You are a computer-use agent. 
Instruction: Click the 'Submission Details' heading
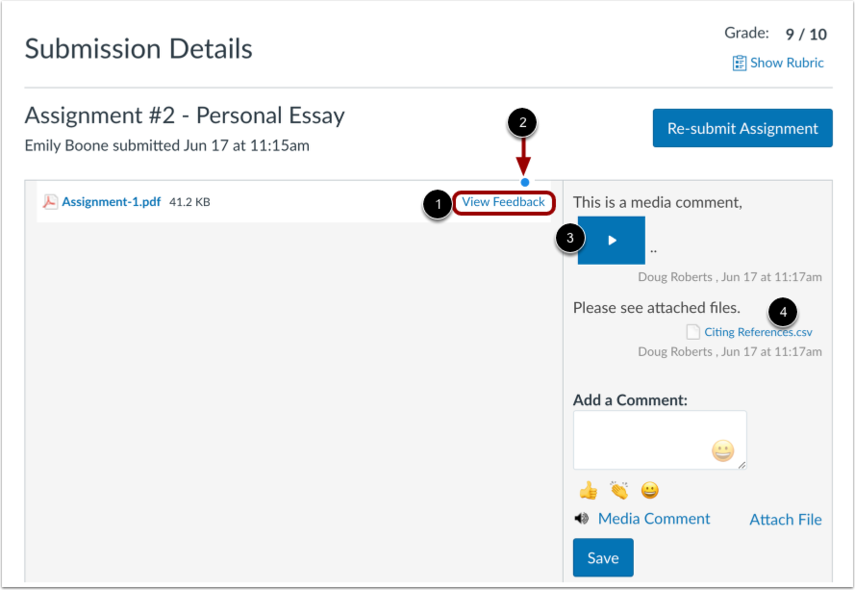[139, 49]
